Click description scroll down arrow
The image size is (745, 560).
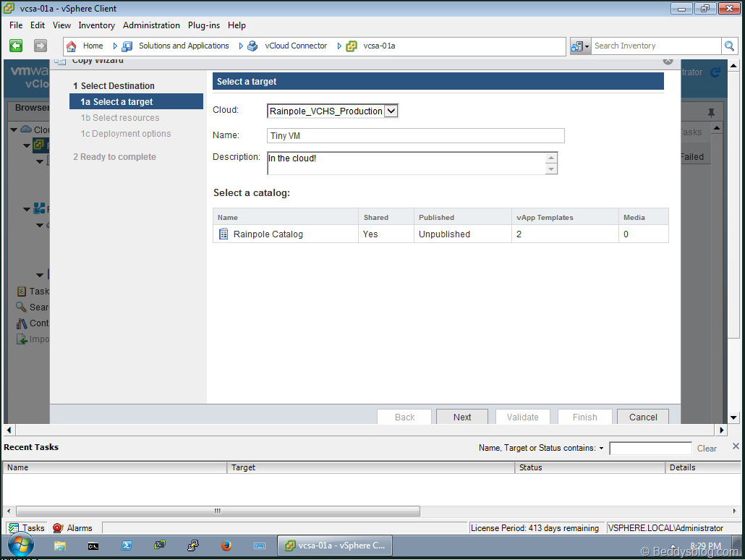[551, 169]
